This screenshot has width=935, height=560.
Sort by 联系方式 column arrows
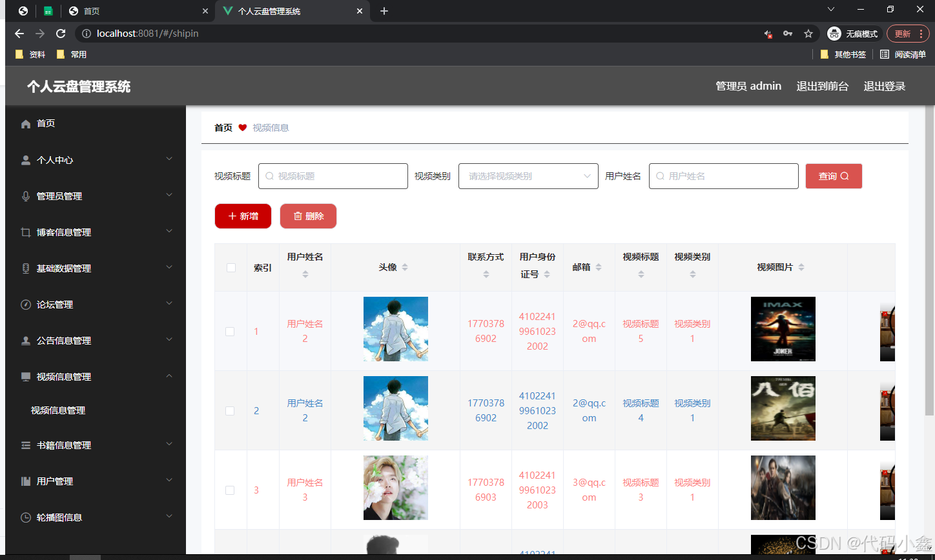pos(486,274)
